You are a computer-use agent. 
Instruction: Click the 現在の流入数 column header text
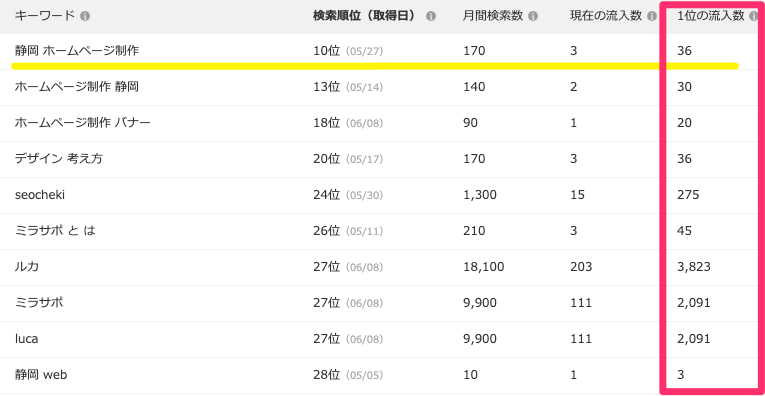[x=605, y=16]
